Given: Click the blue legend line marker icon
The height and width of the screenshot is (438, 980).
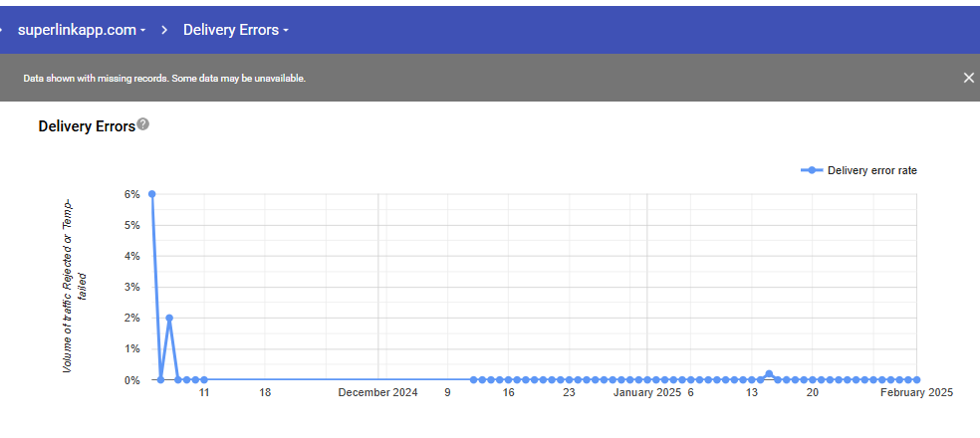Looking at the screenshot, I should coord(812,170).
